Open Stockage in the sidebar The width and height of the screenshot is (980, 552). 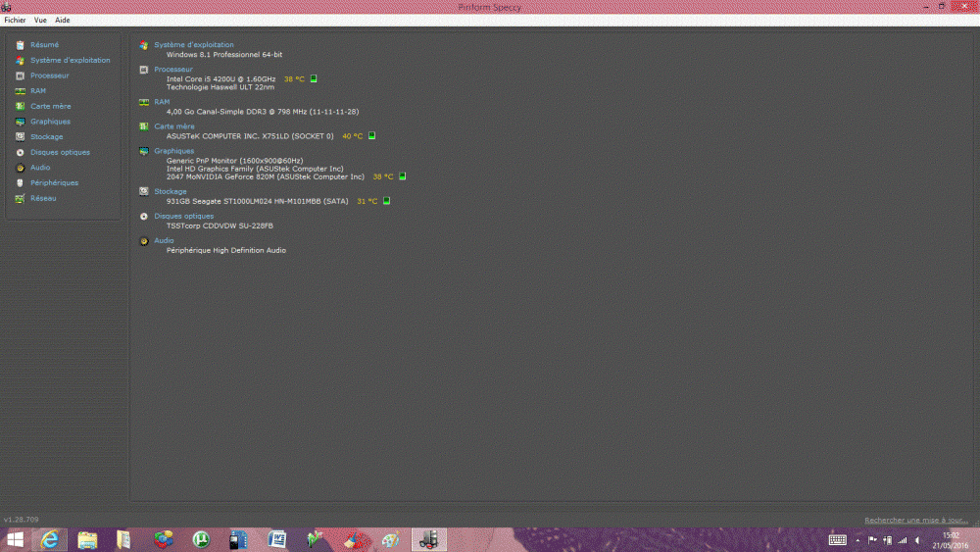tap(47, 137)
